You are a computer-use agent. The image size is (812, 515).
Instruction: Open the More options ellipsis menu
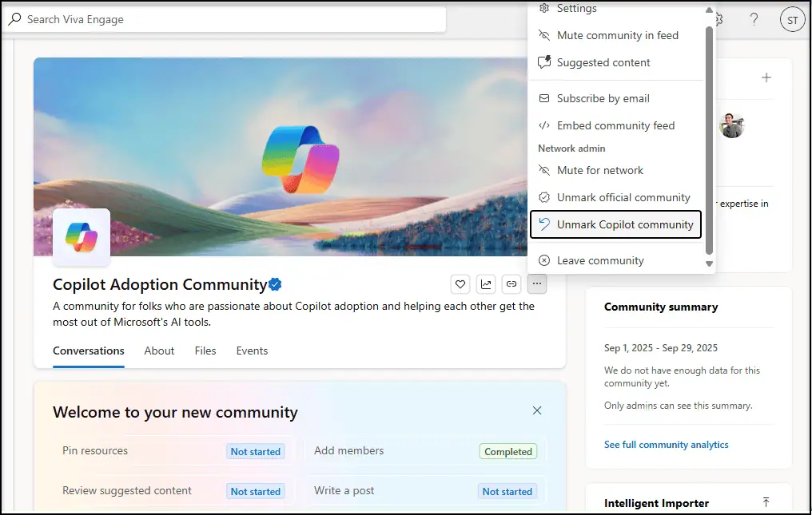537,283
